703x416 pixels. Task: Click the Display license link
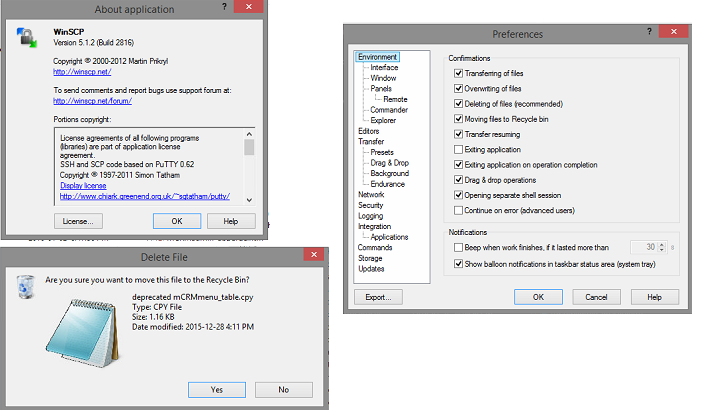[83, 186]
